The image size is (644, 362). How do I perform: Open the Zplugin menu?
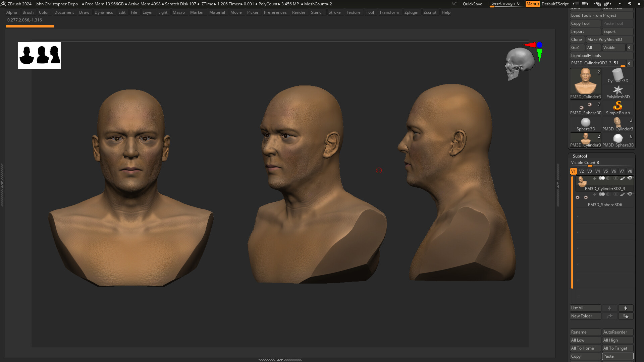pos(412,12)
